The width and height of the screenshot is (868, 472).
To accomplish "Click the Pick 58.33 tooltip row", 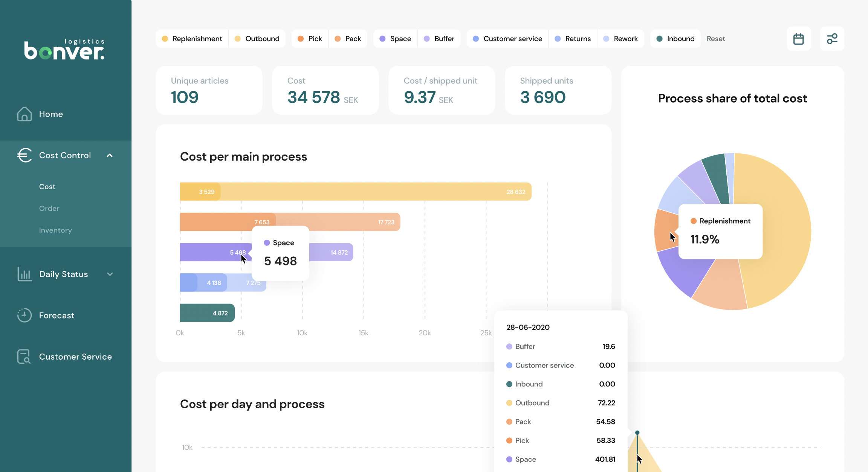I will 561,440.
